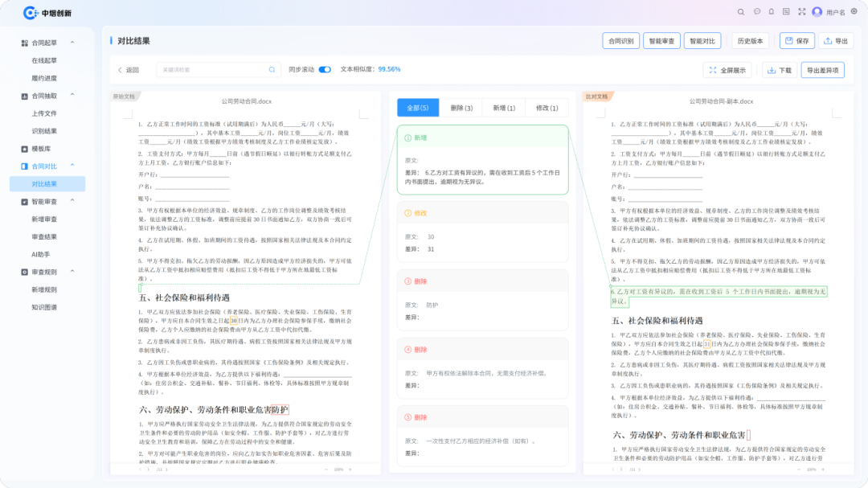
Task: Open 履约进度 in the sidebar
Action: click(44, 78)
